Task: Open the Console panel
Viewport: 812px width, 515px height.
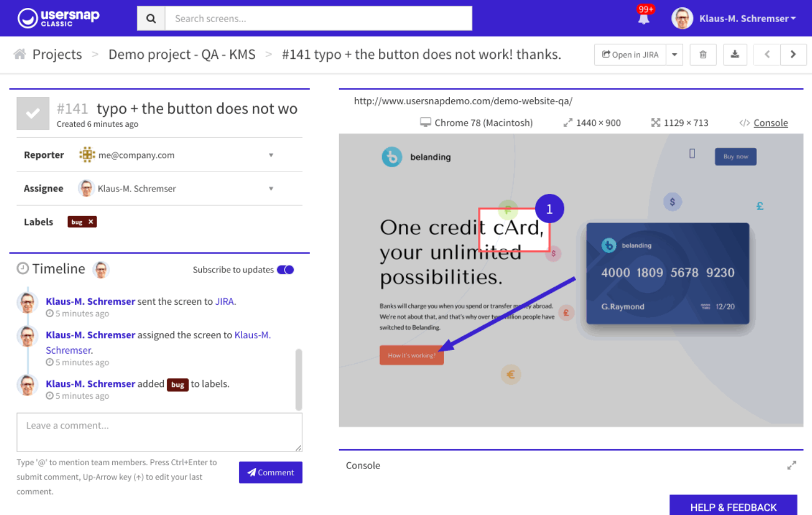Action: coord(771,122)
